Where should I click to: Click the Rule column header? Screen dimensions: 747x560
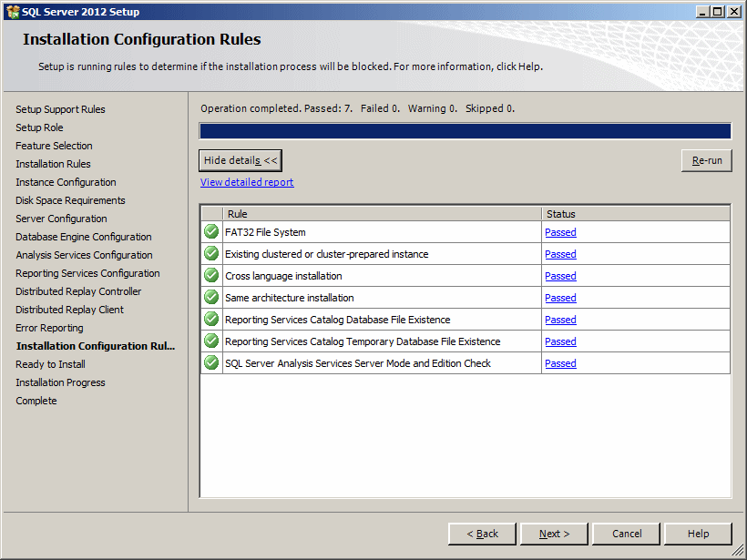pos(382,214)
